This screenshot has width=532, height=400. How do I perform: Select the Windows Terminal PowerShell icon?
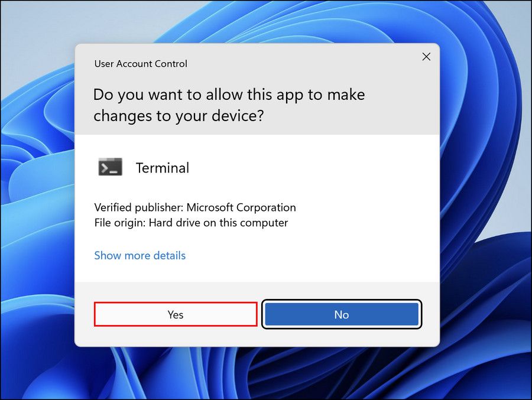[x=110, y=167]
